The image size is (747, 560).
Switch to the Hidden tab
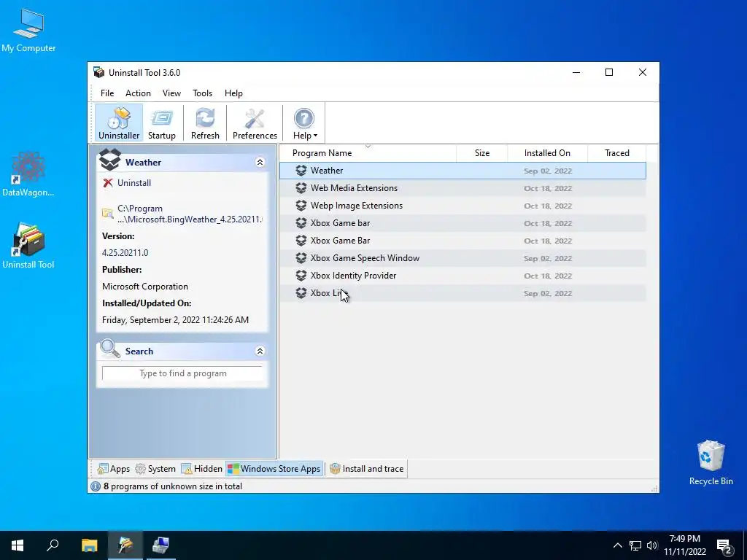point(201,469)
